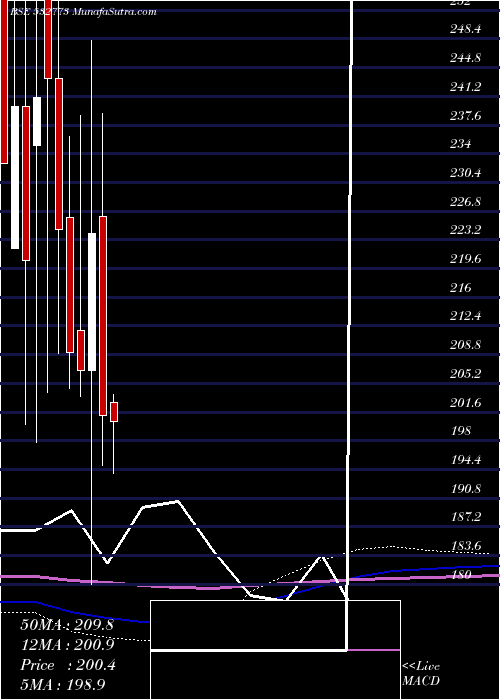Click the 234 price axis label
Viewport: 500px width, 700px height.
(x=460, y=144)
